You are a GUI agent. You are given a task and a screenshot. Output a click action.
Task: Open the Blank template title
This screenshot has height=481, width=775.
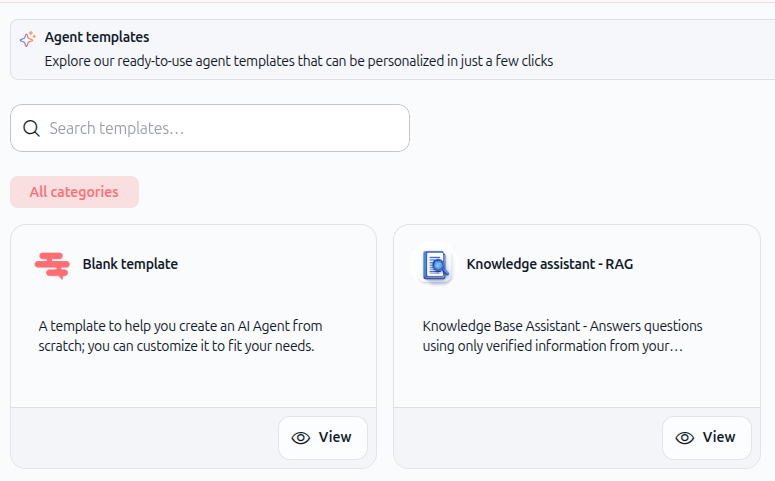click(130, 264)
